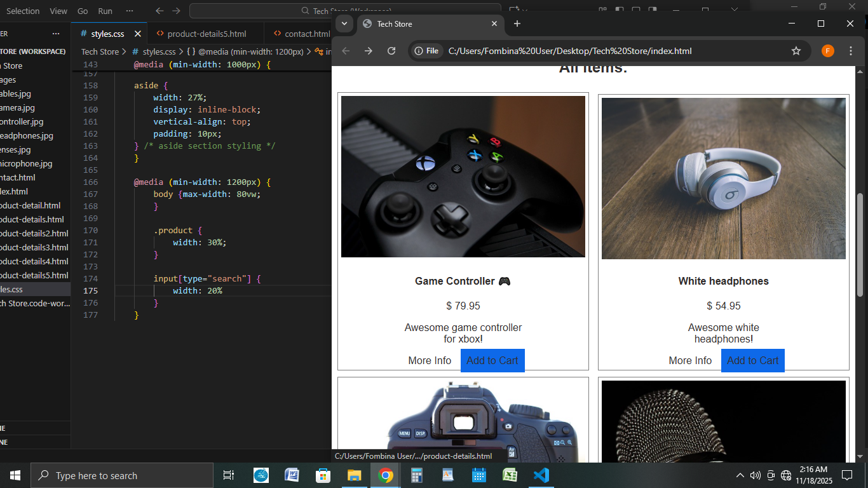Navigate forward in VS Code editor history
The width and height of the screenshot is (868, 488).
click(x=176, y=11)
